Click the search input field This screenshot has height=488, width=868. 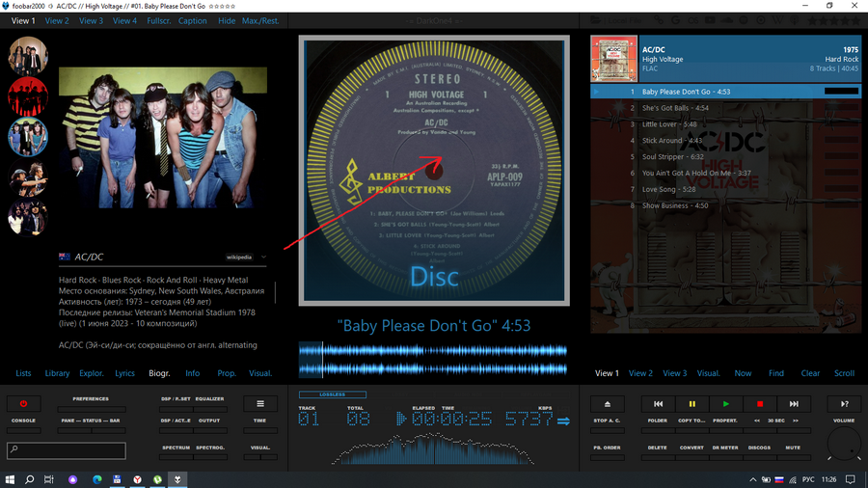coord(67,450)
